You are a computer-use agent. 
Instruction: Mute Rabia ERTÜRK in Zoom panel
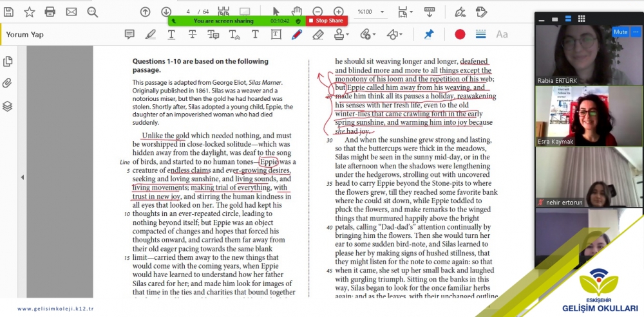point(620,32)
